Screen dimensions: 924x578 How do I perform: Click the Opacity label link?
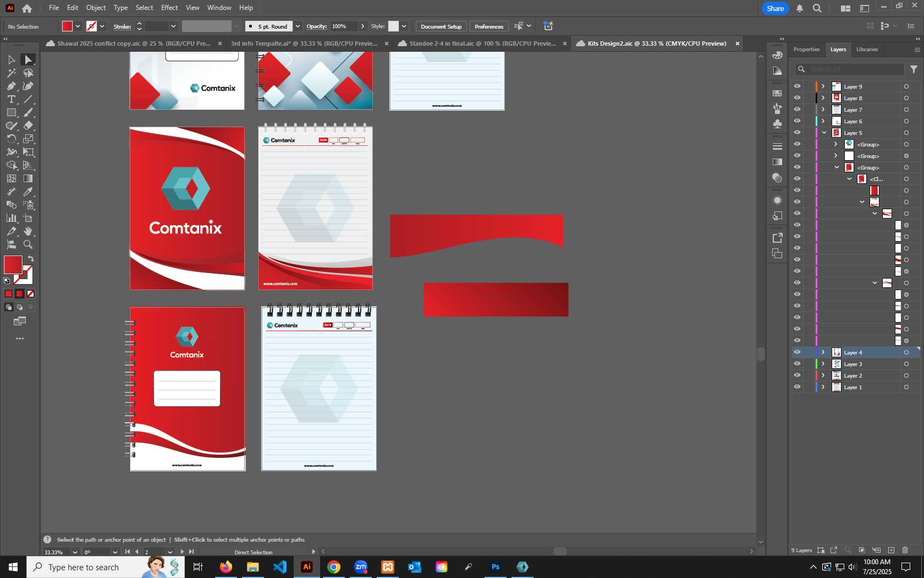316,26
